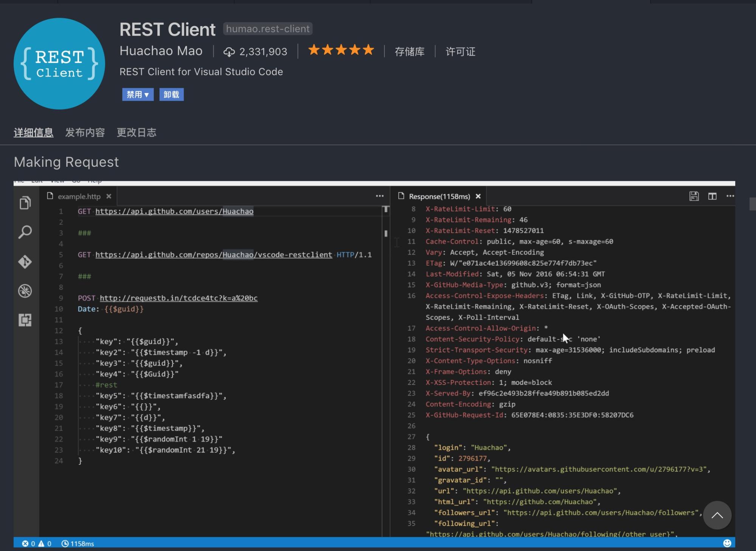Viewport: 756px width, 551px height.
Task: Click the five-star rating
Action: (341, 50)
